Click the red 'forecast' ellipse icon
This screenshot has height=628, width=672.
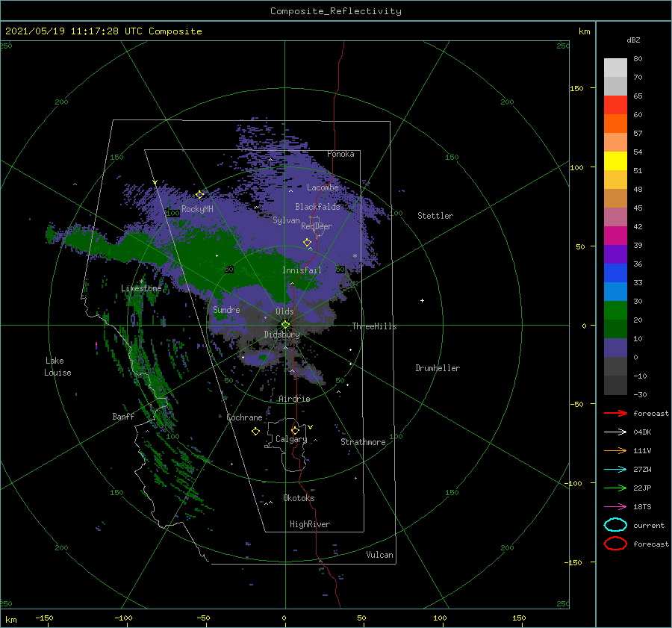click(615, 544)
